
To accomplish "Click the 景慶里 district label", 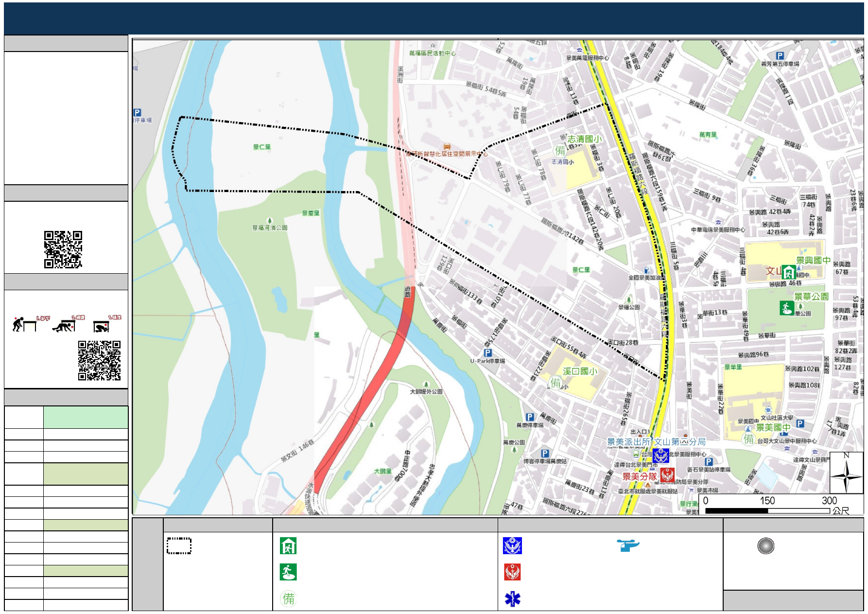I will (x=311, y=213).
